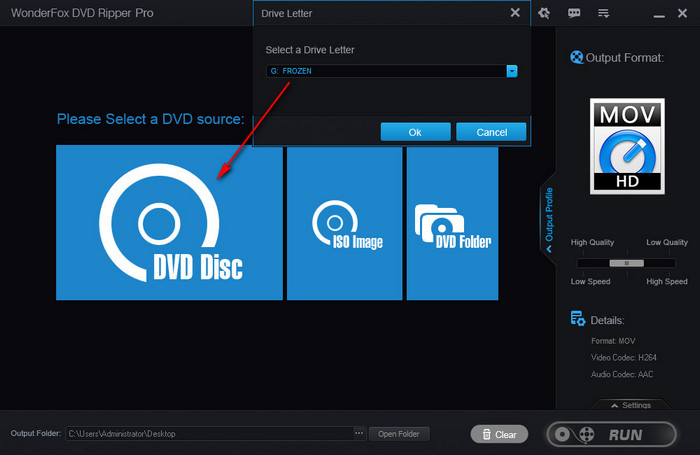Close the Drive Letter dialog with X

[x=515, y=13]
